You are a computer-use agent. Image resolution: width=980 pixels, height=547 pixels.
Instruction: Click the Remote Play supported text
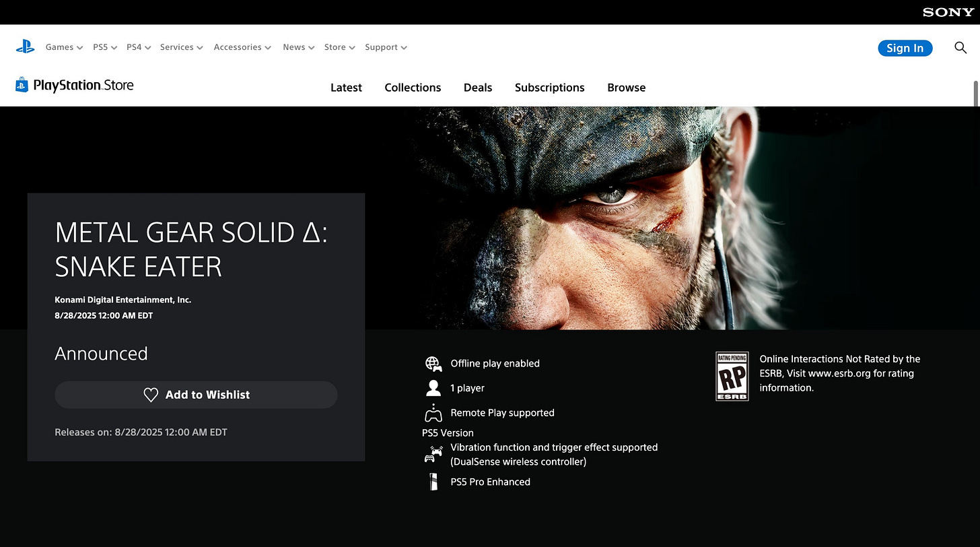click(x=502, y=413)
